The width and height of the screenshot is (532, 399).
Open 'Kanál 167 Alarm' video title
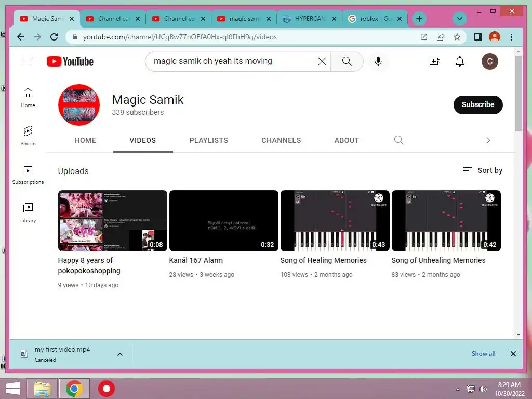196,260
